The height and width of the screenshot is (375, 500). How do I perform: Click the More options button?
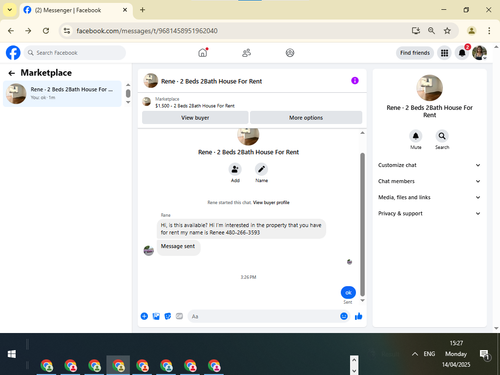coord(306,118)
